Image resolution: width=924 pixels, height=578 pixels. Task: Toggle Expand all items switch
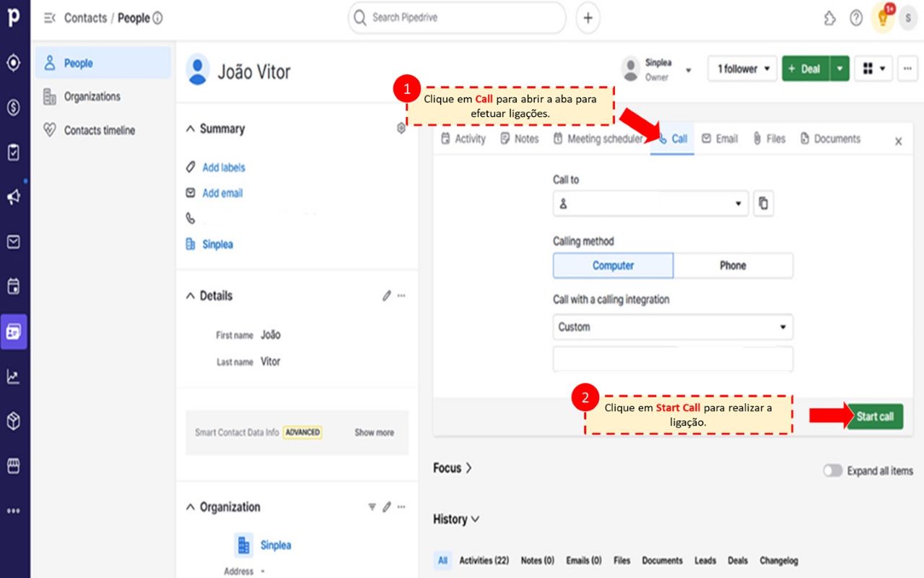832,470
